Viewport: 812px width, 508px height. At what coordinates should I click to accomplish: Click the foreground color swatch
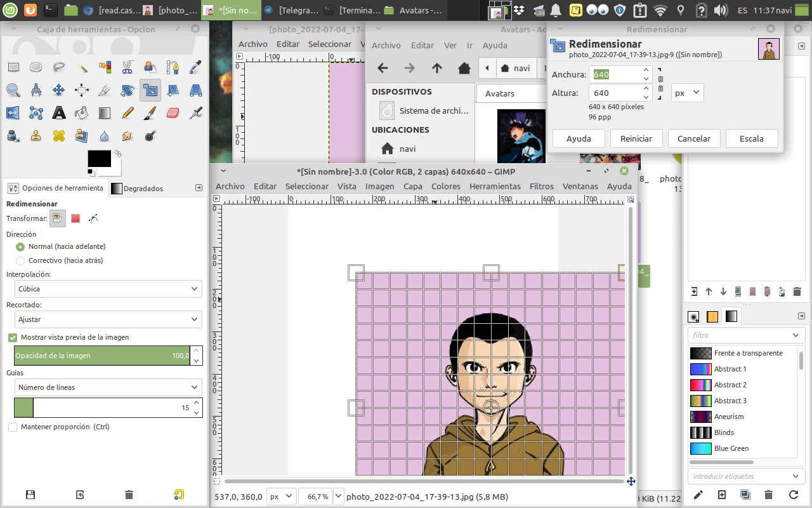[x=99, y=159]
